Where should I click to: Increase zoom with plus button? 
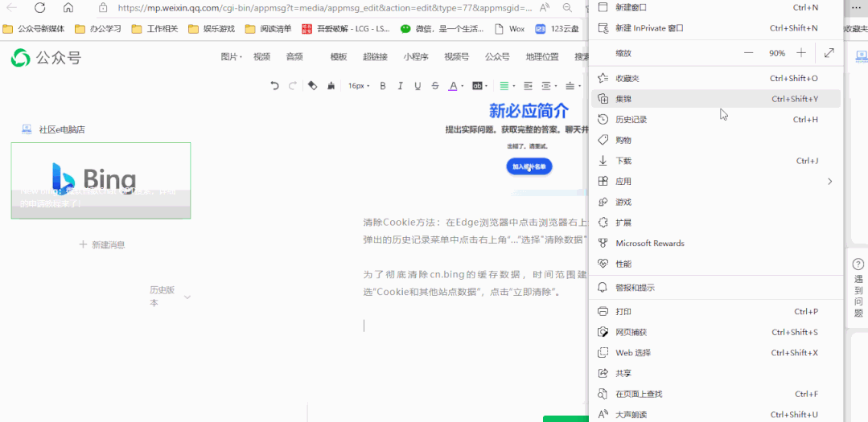[x=801, y=53]
